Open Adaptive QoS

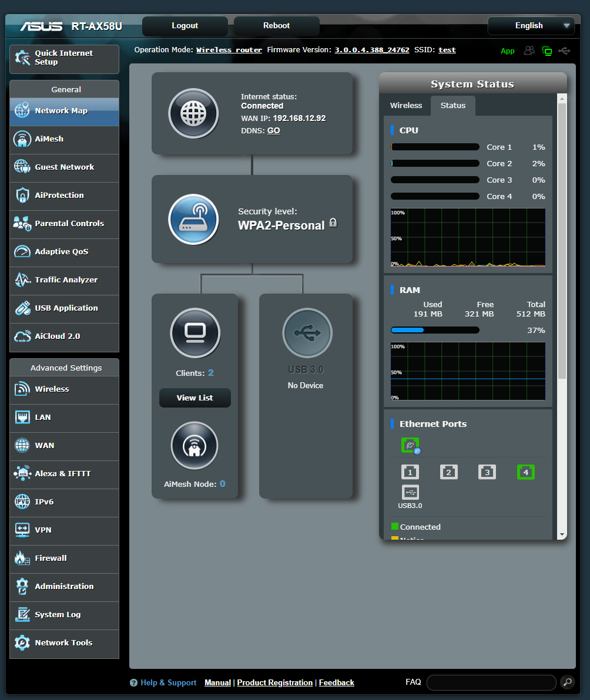(x=64, y=252)
